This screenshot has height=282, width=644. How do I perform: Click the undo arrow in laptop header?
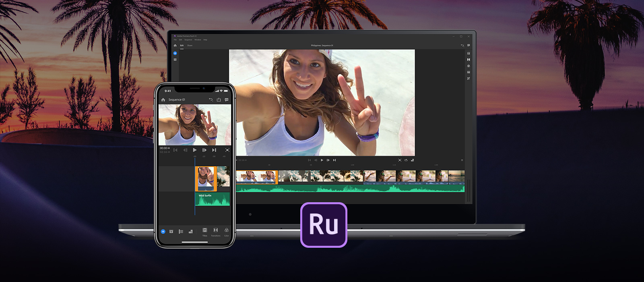(x=462, y=46)
